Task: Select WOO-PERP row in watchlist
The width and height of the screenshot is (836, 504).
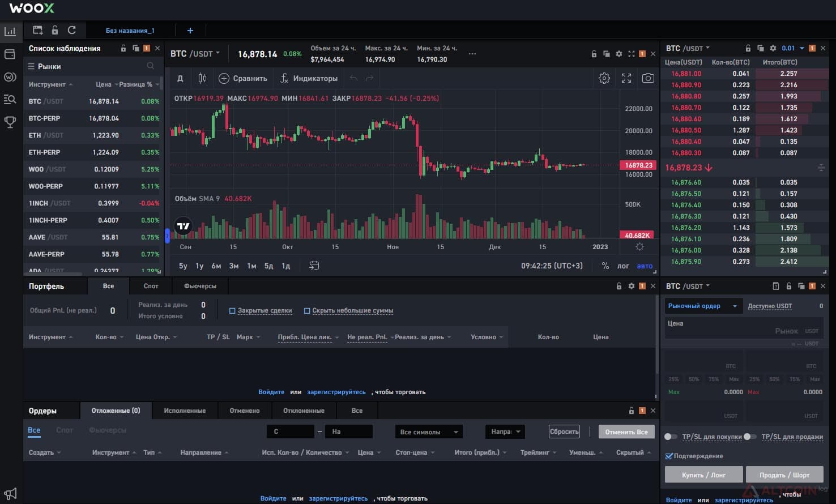Action: pyautogui.click(x=94, y=186)
